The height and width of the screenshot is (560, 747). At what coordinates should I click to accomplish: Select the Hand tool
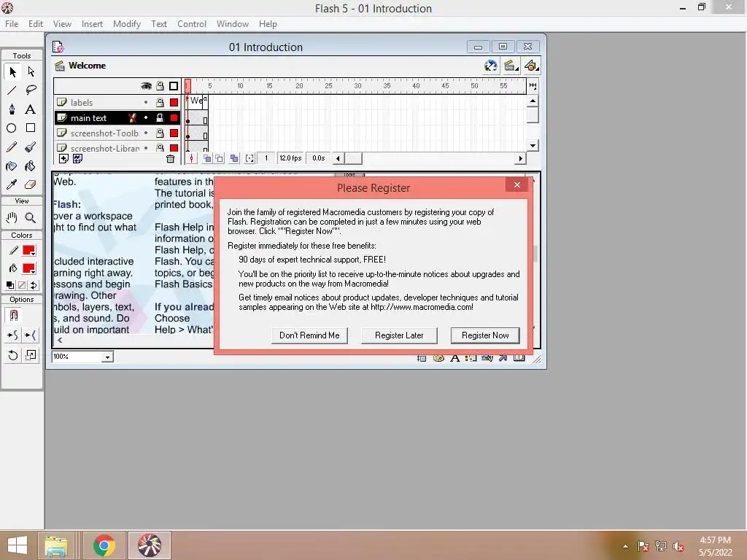point(12,218)
